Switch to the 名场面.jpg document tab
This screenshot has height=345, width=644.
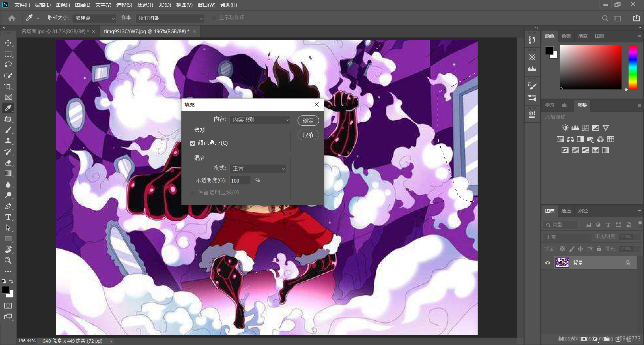coord(55,31)
